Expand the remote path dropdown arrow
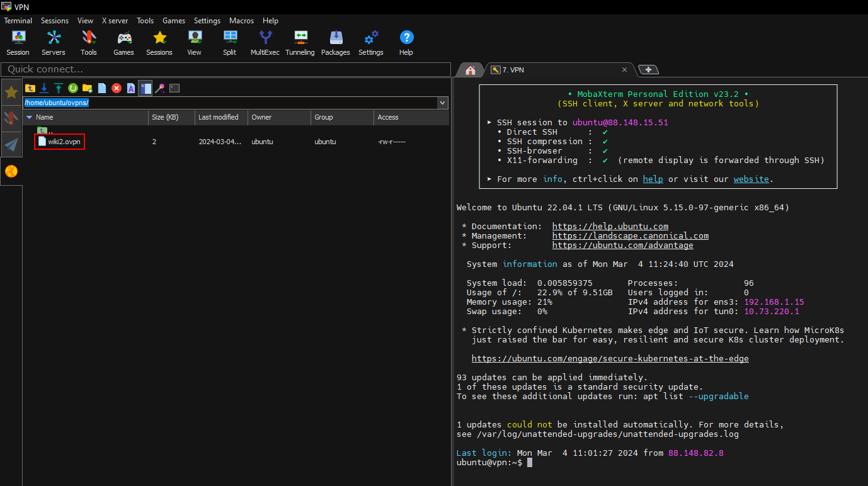Screen dimensions: 868x486 click(x=442, y=103)
